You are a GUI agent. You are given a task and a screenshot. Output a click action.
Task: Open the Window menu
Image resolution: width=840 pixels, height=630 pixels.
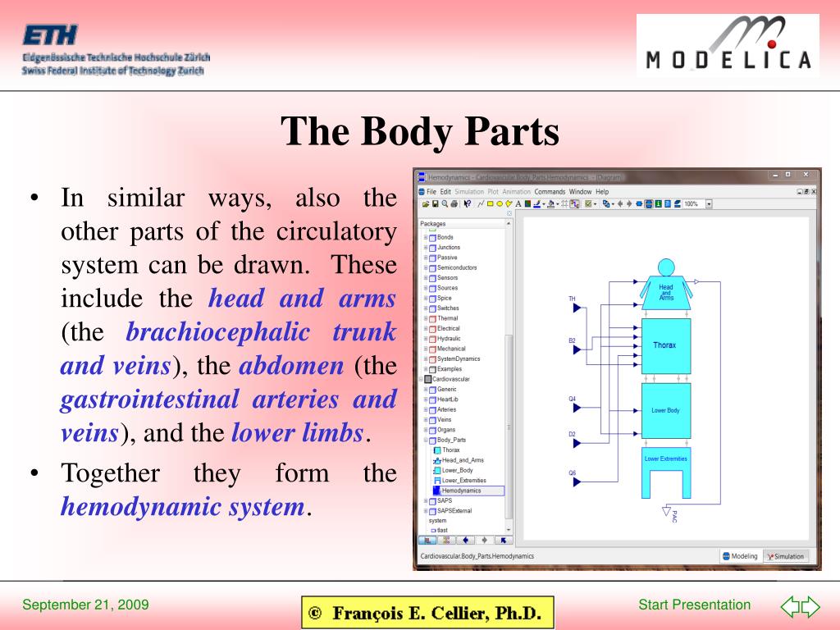(x=580, y=192)
